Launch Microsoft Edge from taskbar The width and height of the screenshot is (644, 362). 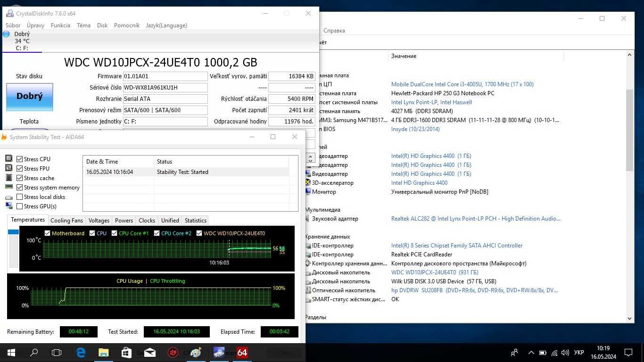click(x=81, y=352)
